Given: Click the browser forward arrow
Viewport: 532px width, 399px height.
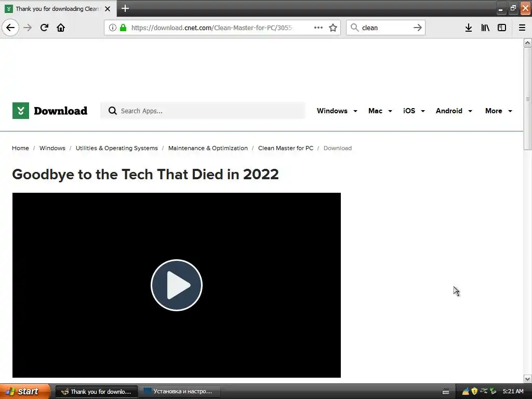Looking at the screenshot, I should pyautogui.click(x=28, y=28).
